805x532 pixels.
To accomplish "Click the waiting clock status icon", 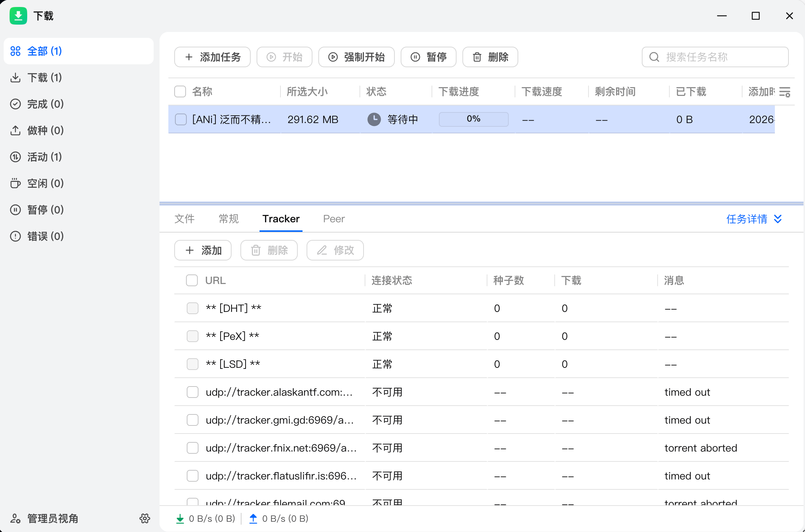I will point(374,119).
